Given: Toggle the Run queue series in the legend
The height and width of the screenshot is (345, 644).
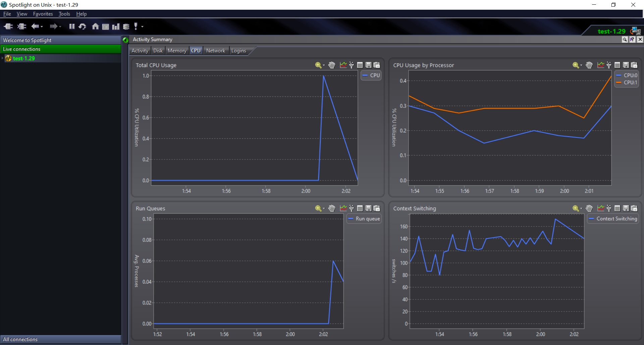Looking at the screenshot, I should [364, 219].
